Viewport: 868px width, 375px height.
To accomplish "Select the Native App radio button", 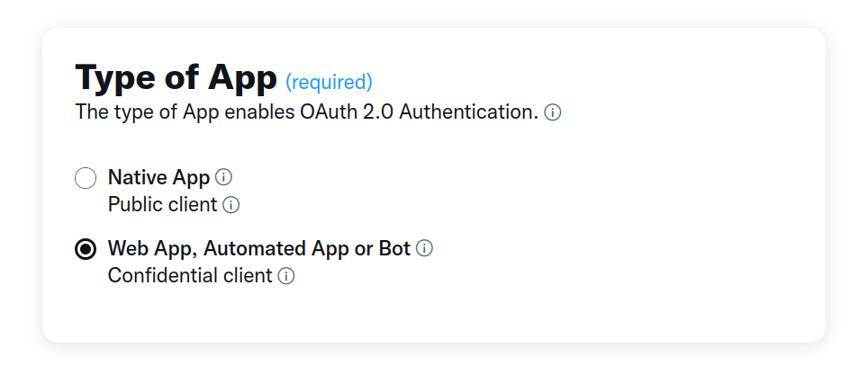I will tap(86, 178).
